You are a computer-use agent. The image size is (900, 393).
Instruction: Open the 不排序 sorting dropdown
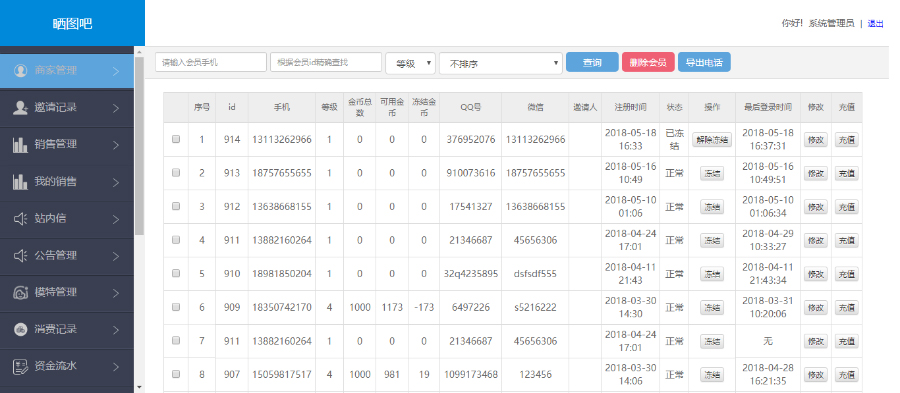501,63
